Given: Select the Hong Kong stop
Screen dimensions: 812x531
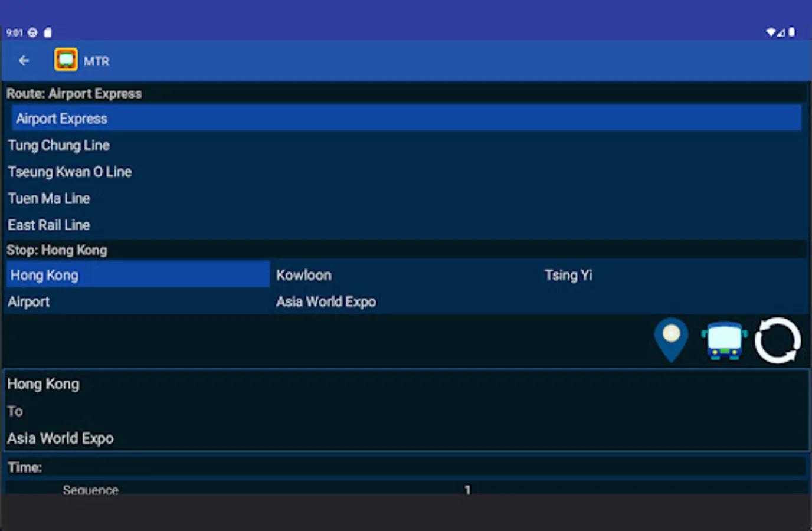Looking at the screenshot, I should (138, 275).
